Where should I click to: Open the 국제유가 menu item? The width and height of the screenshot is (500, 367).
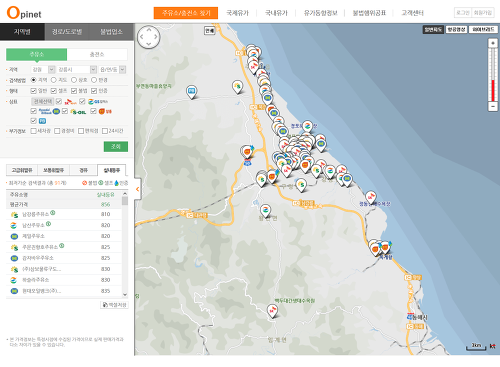237,13
